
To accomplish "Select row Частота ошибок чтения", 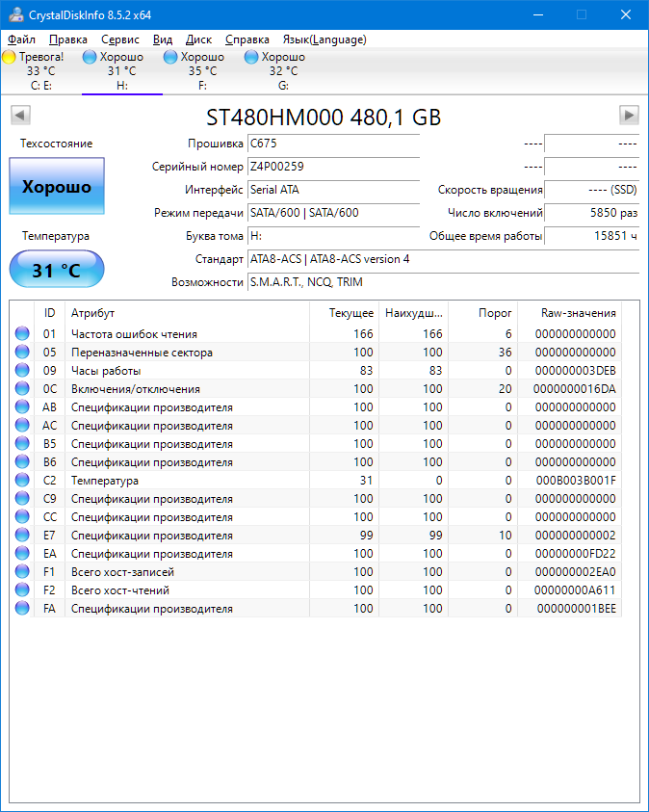I will pyautogui.click(x=316, y=333).
